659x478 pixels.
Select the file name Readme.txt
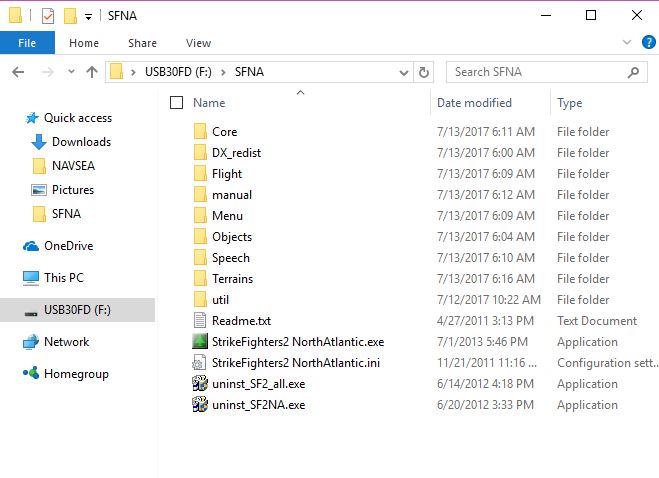[x=242, y=321]
